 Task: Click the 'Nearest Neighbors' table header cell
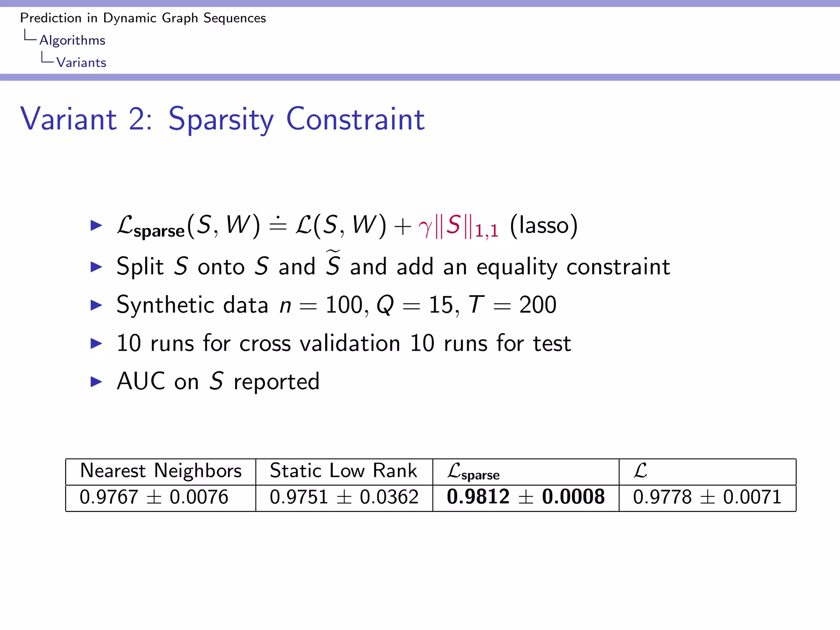point(161,472)
